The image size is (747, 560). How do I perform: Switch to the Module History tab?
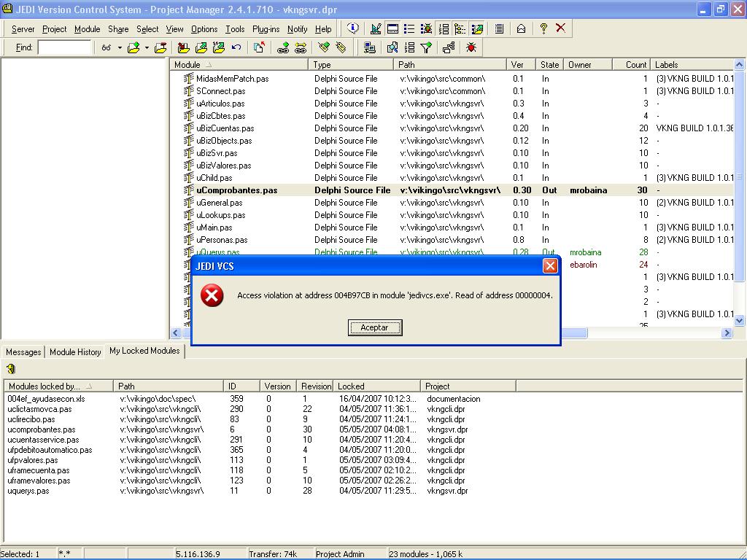coord(75,351)
